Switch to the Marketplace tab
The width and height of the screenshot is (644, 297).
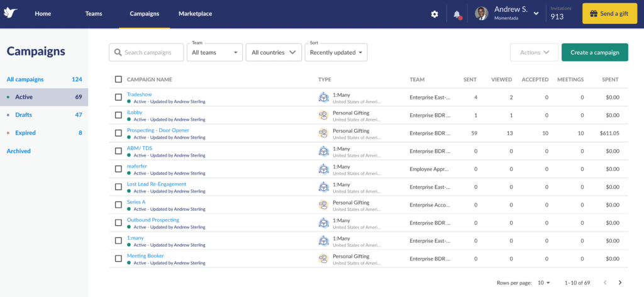point(195,14)
